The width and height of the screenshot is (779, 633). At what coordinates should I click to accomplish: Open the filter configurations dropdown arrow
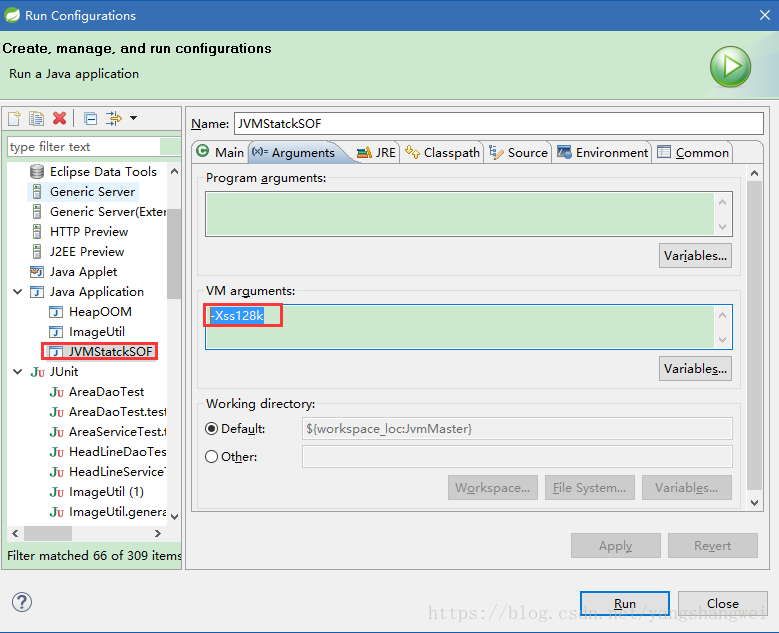133,118
